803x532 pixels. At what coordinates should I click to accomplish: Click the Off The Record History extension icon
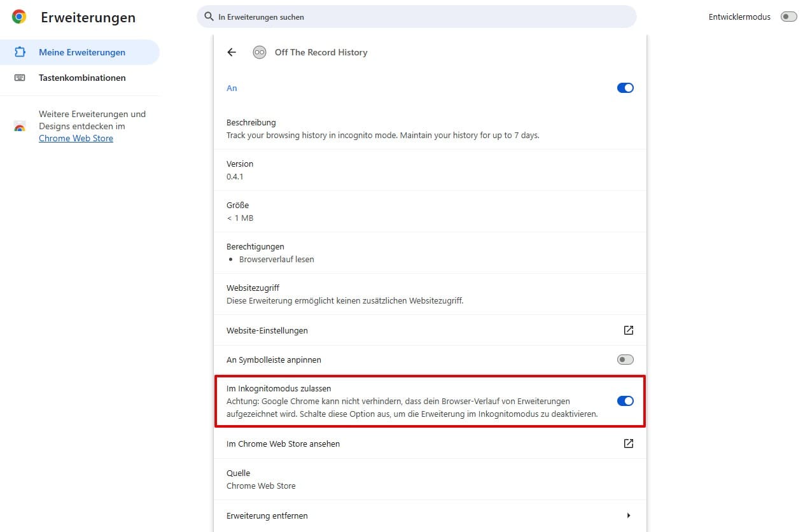pyautogui.click(x=259, y=52)
